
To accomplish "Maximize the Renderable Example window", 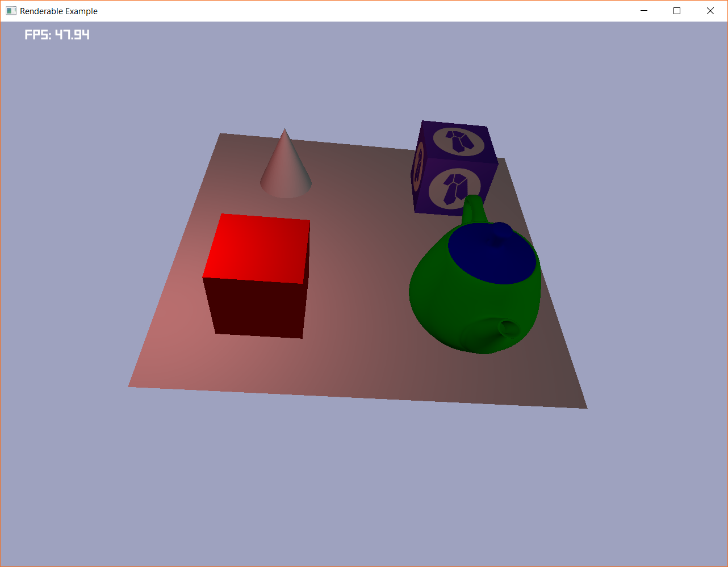I will pyautogui.click(x=677, y=11).
